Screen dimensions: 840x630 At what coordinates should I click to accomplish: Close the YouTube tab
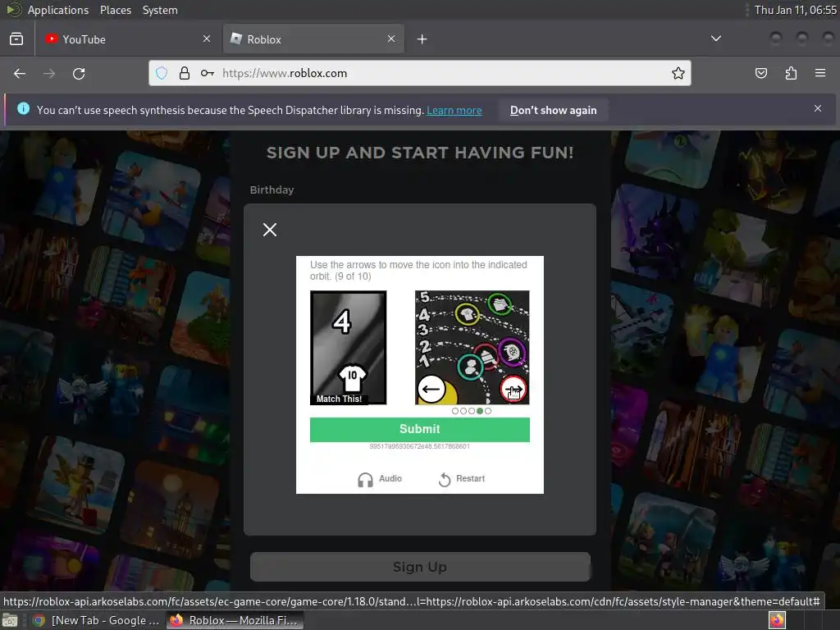(207, 39)
